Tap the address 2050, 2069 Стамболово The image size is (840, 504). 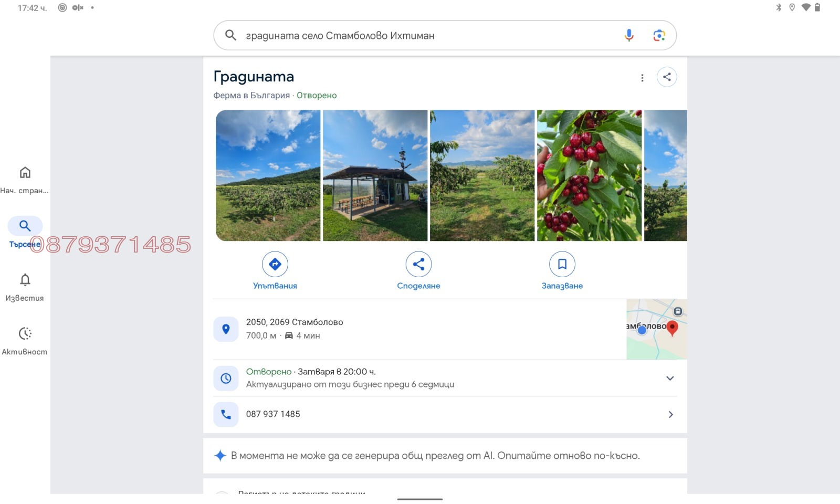point(295,322)
